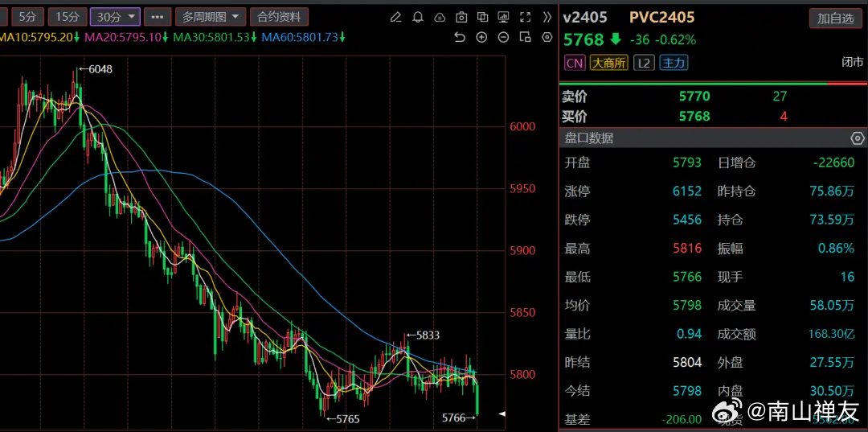Click the 成交量 value 58.05万
The height and width of the screenshot is (432, 868).
click(x=832, y=306)
